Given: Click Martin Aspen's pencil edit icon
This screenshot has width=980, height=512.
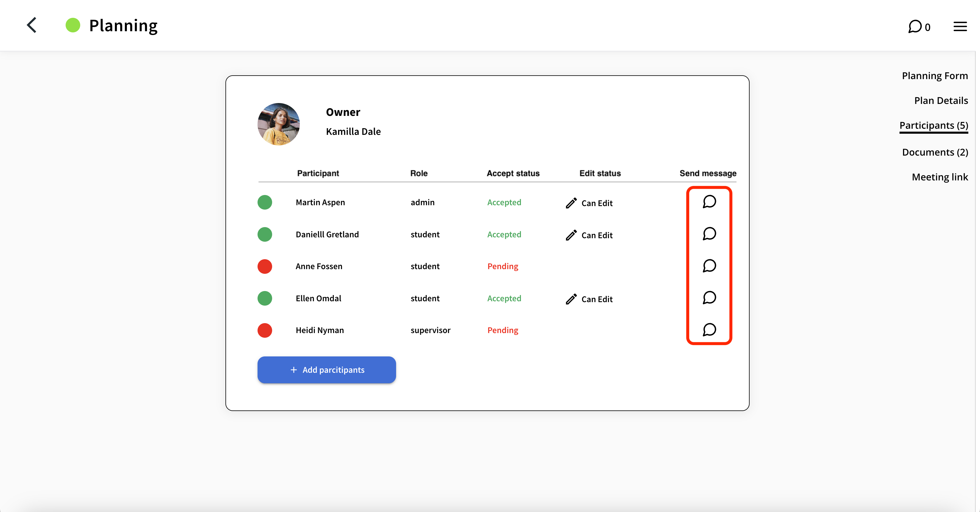Looking at the screenshot, I should click(571, 203).
